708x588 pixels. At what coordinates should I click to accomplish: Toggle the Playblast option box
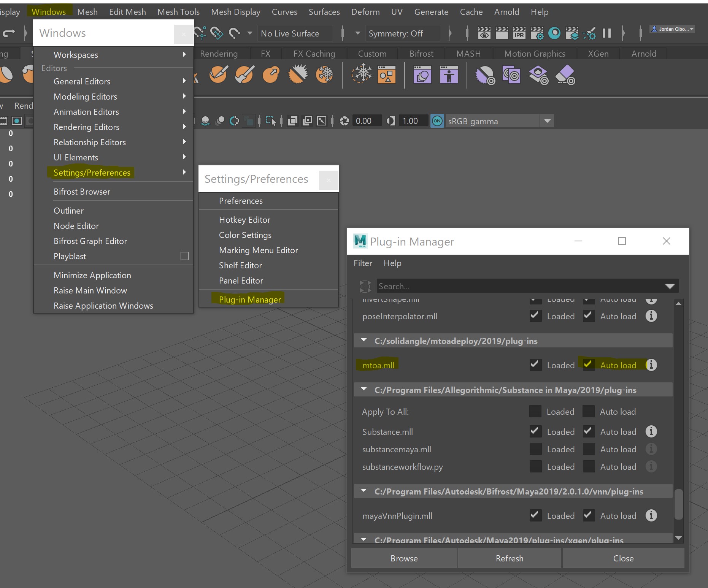pyautogui.click(x=184, y=256)
